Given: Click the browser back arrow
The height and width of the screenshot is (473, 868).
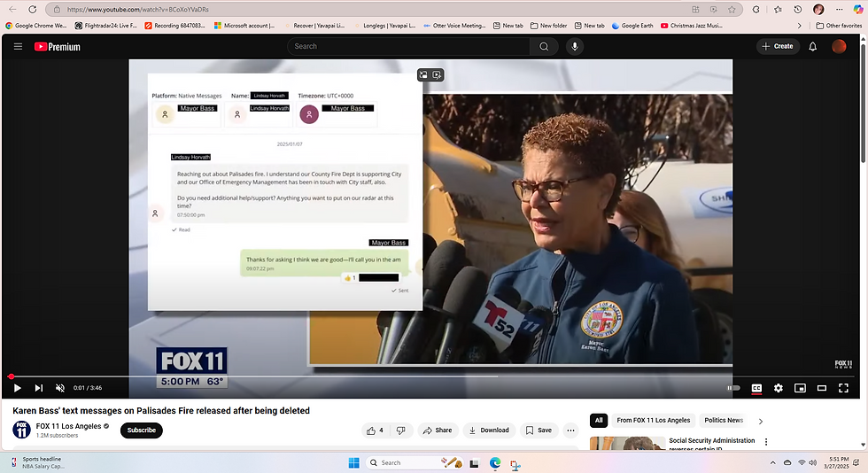Looking at the screenshot, I should pyautogui.click(x=12, y=10).
